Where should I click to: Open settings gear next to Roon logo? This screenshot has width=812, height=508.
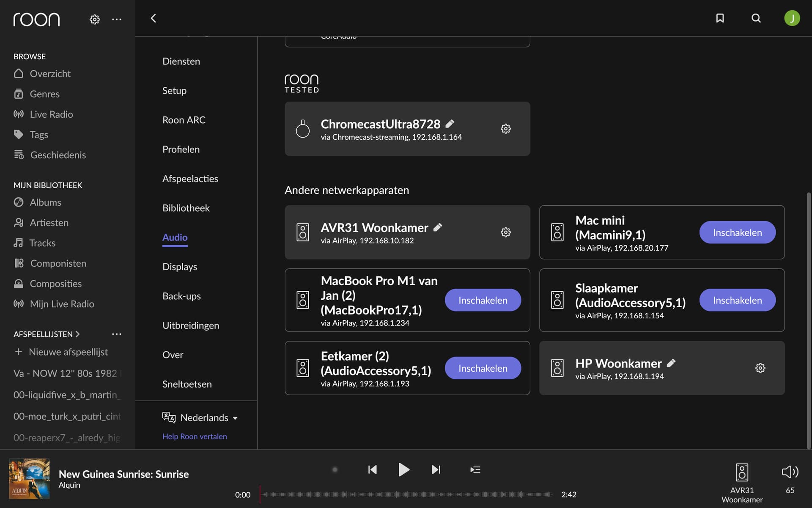(95, 19)
